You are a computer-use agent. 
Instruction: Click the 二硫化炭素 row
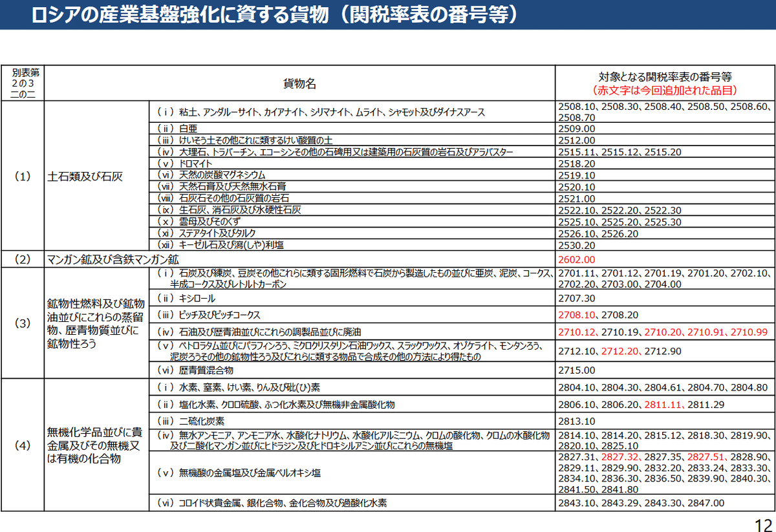pyautogui.click(x=352, y=421)
